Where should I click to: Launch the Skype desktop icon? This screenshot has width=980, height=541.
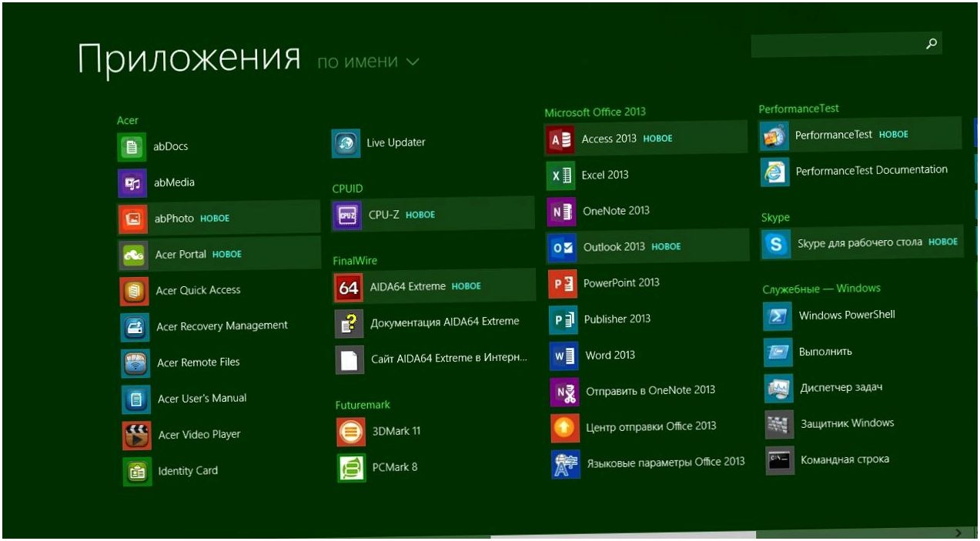click(x=776, y=245)
